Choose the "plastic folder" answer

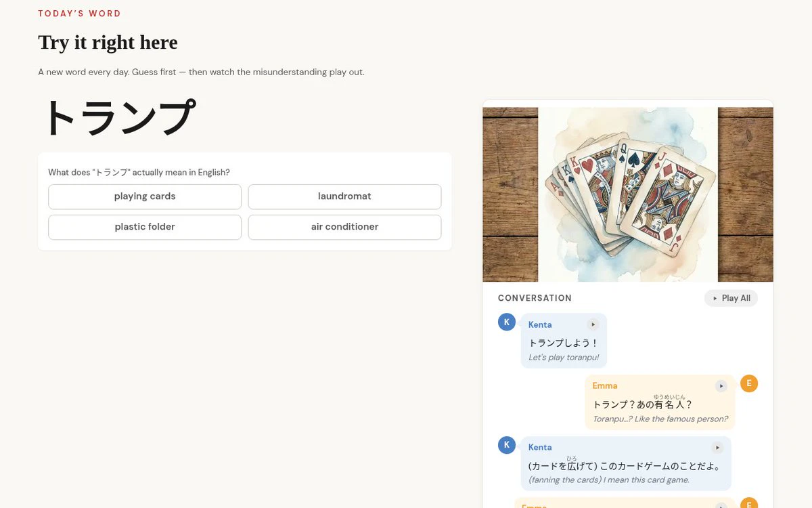[x=145, y=227]
